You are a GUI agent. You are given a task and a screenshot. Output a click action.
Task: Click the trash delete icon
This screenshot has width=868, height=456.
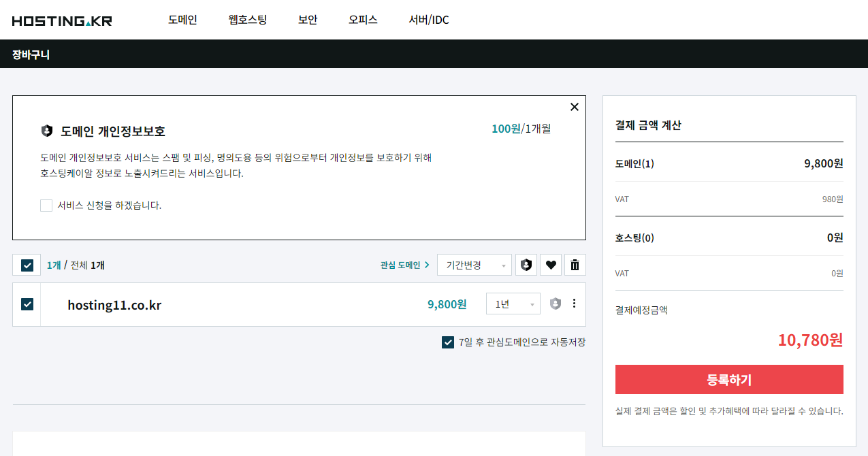click(575, 265)
